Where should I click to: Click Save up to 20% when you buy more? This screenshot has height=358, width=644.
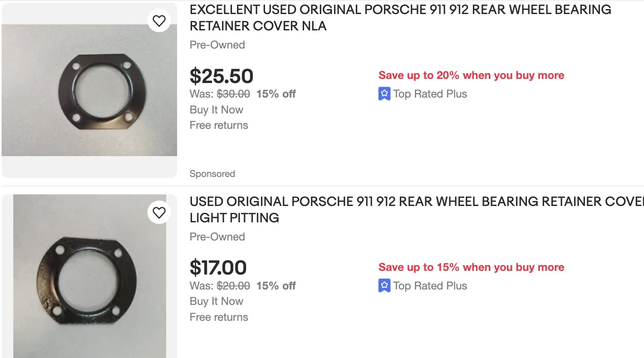(471, 75)
